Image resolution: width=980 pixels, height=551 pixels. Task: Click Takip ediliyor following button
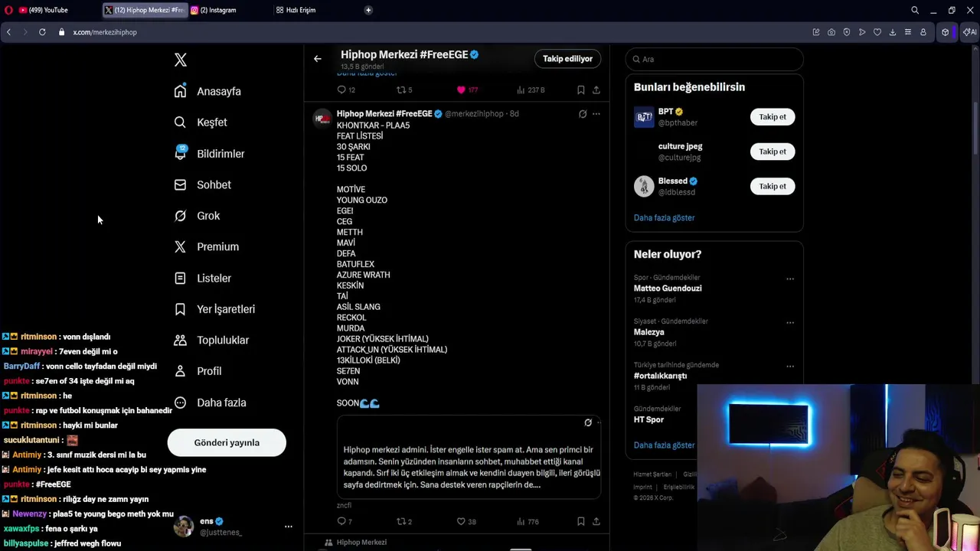pos(567,58)
